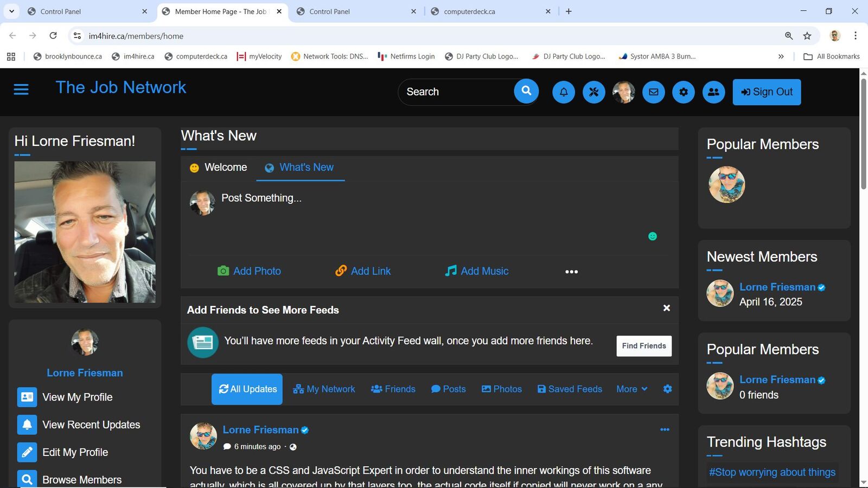Click the Find Friends button
This screenshot has width=868, height=488.
(643, 346)
